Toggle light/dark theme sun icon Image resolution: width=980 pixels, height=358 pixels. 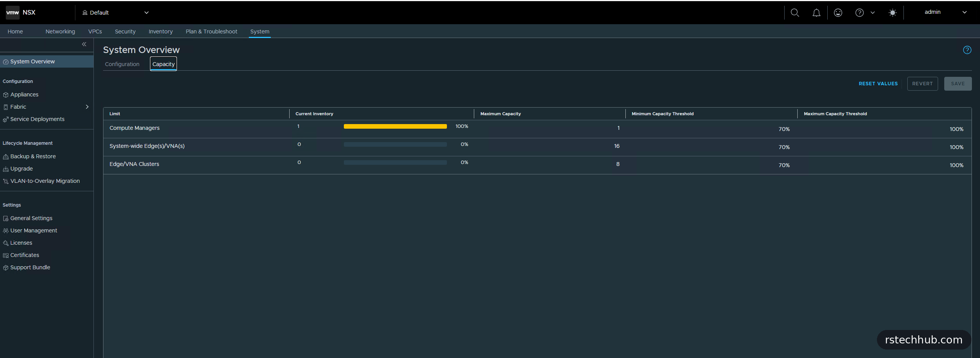point(892,13)
